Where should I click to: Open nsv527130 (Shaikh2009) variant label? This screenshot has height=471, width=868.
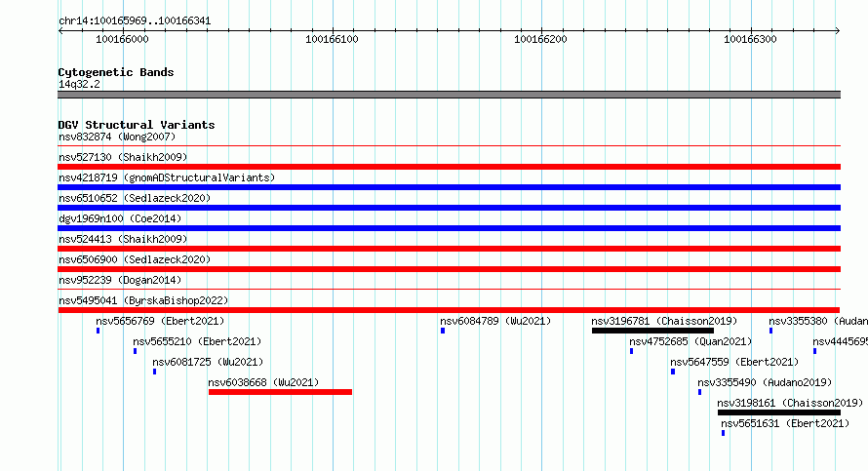(123, 157)
